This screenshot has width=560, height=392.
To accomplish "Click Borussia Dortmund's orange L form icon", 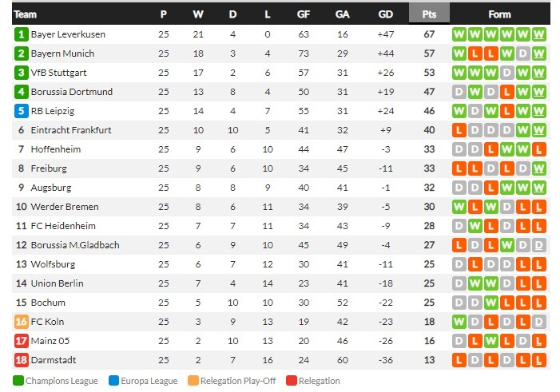I will [x=507, y=92].
